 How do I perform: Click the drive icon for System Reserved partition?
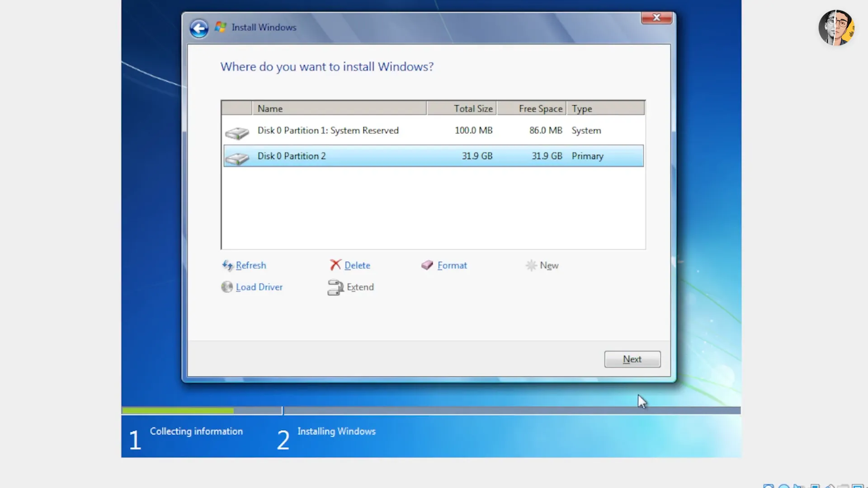[x=237, y=133]
